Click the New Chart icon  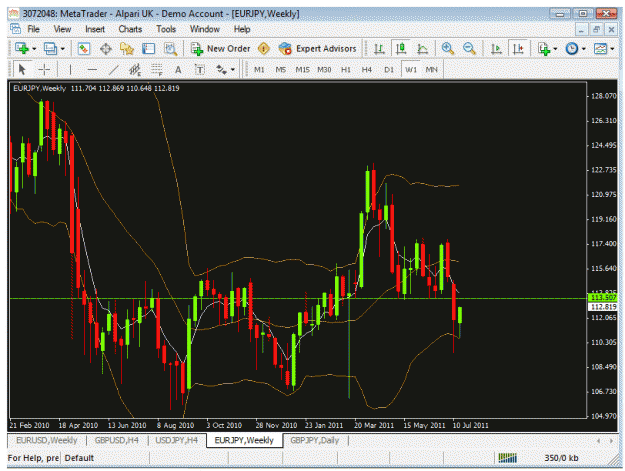[22, 49]
